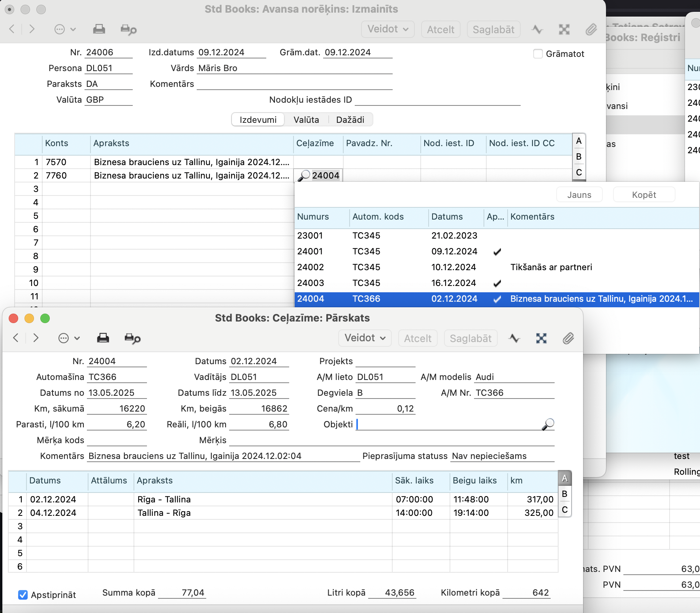Select flip B in the Ceļazīme routes matrix
This screenshot has height=613, width=700.
pyautogui.click(x=565, y=494)
